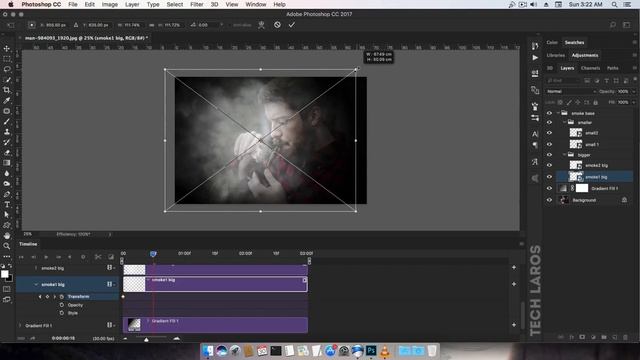Hide the smoke2 big layer
640x360 pixels.
coord(549,165)
